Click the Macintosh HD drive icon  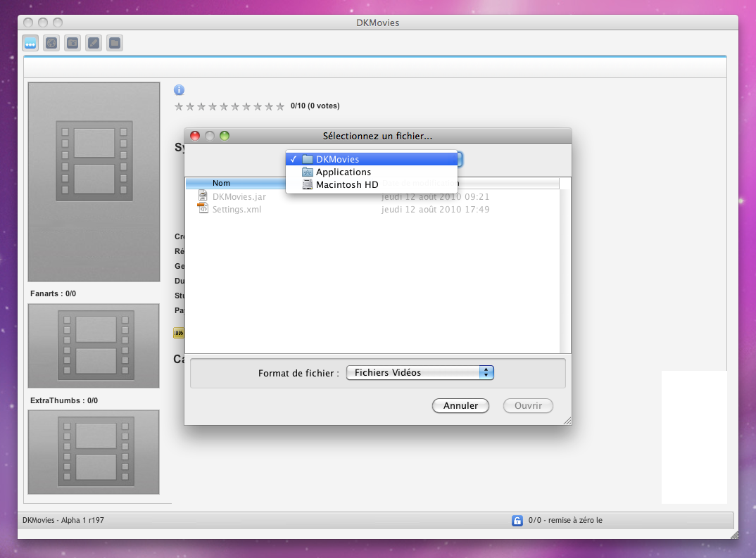(x=307, y=184)
